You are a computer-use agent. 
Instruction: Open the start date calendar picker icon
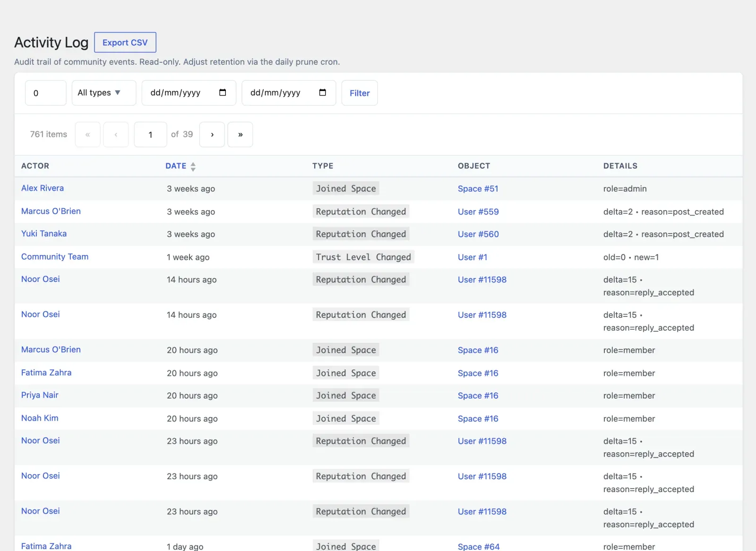coord(223,93)
